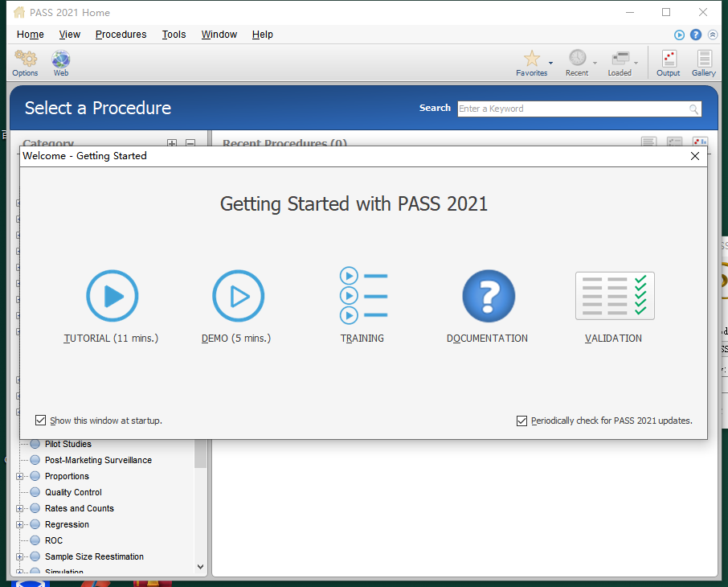Expand all categories with plus button
This screenshot has height=587, width=728.
click(172, 143)
